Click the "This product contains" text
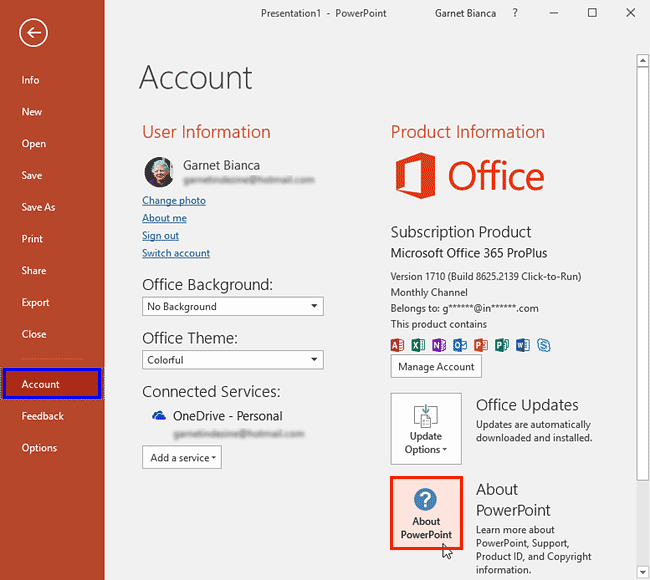The height and width of the screenshot is (580, 650). point(439,324)
